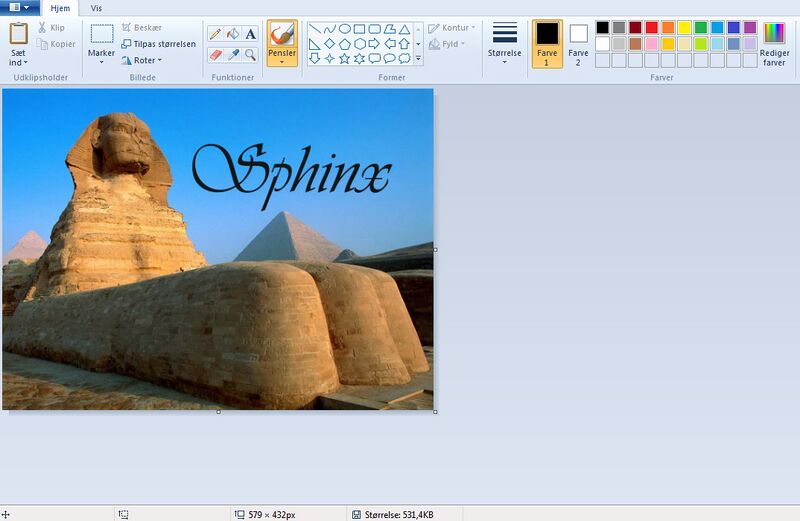Choose the Triangle shape
The image size is (800, 521).
[x=404, y=29]
